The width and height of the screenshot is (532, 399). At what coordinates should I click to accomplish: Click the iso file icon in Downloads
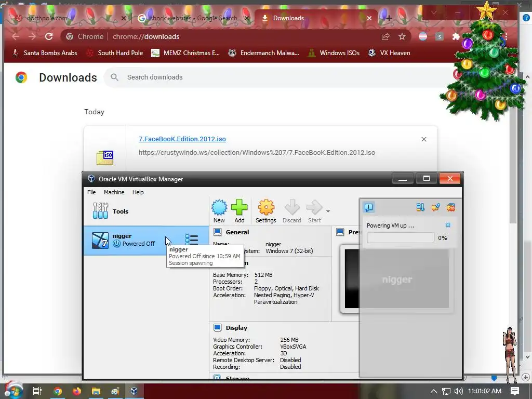pos(105,158)
